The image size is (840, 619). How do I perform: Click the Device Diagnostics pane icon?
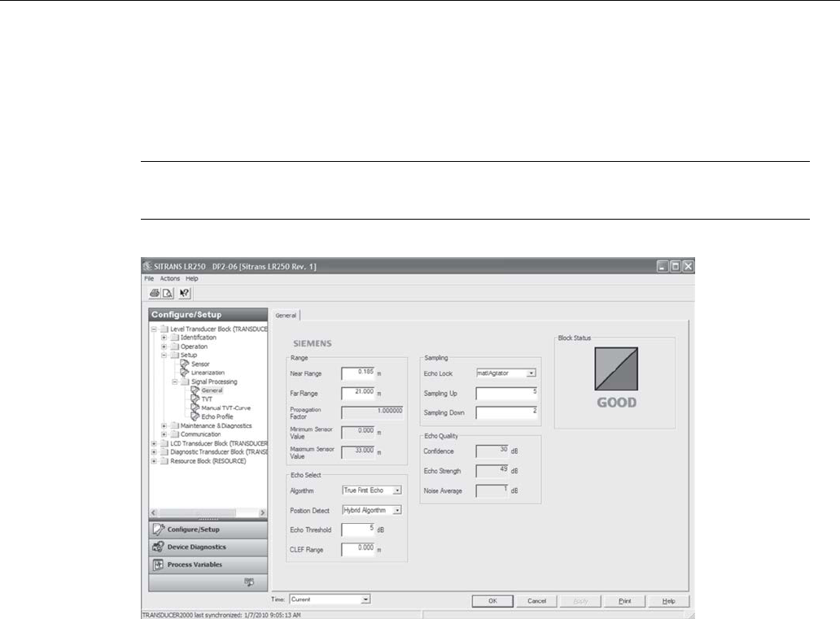coord(159,547)
